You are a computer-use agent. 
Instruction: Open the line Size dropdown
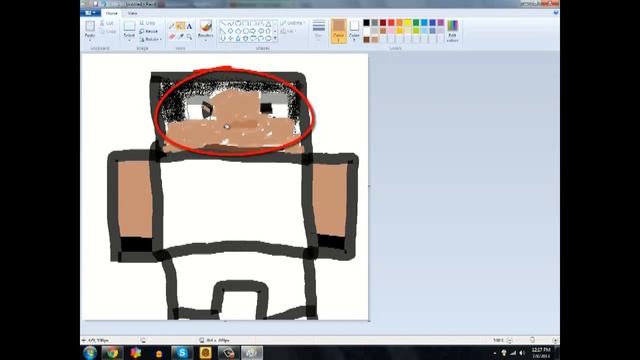319,30
